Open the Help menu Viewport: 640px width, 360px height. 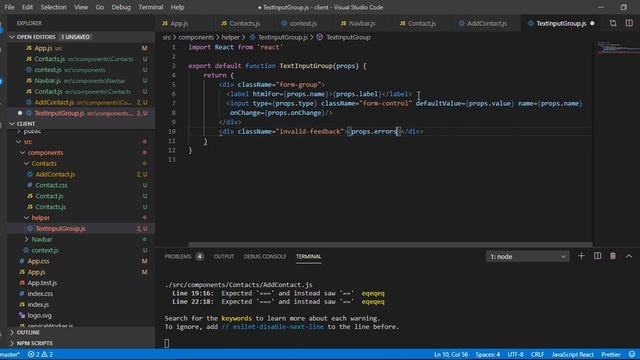(177, 7)
